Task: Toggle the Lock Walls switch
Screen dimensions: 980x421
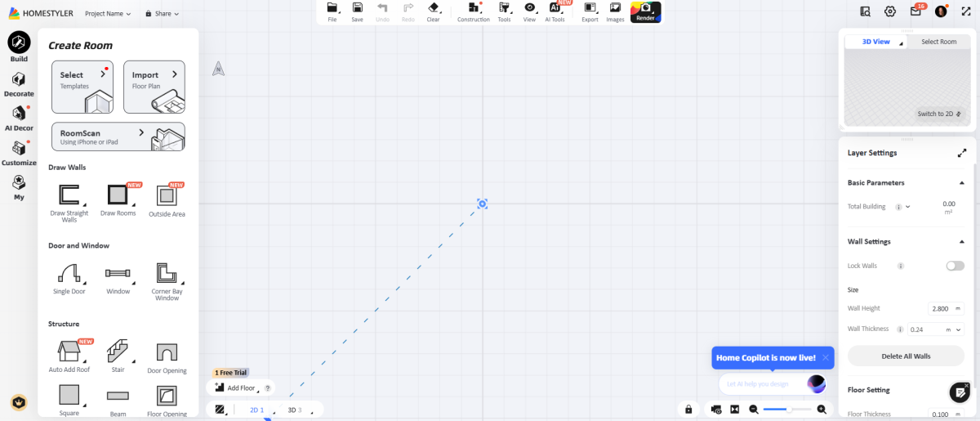Action: point(955,266)
